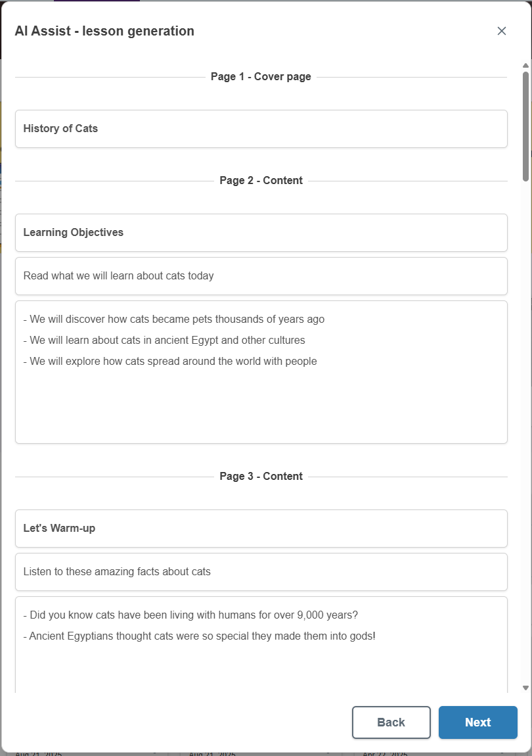This screenshot has height=756, width=532.
Task: Select the 'Listen to these amazing facts' field
Action: point(261,572)
